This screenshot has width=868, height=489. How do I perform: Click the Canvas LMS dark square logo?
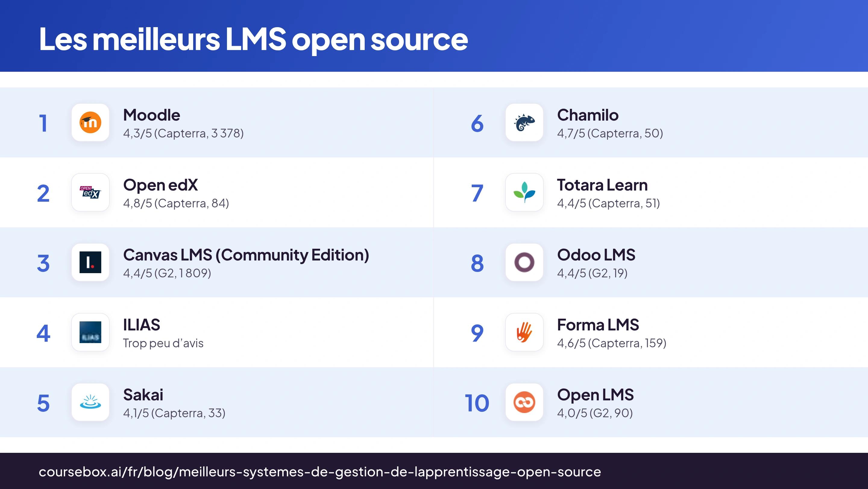click(90, 262)
